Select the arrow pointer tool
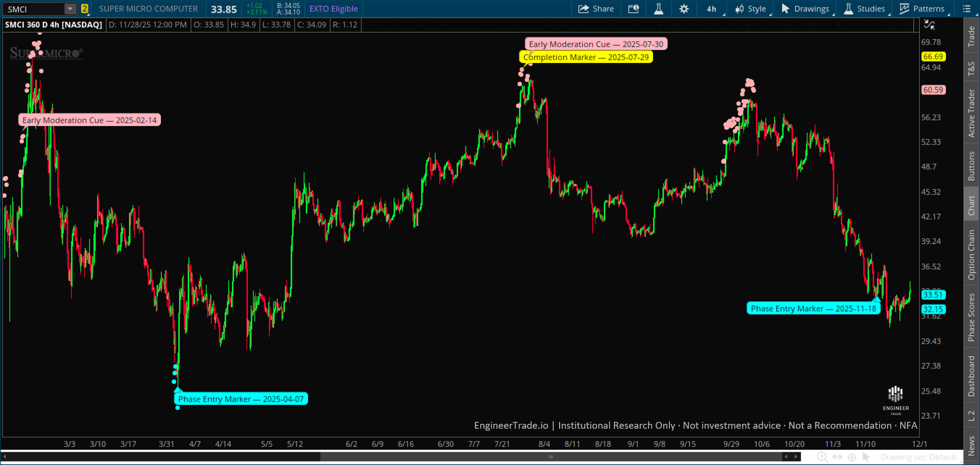 click(x=865, y=457)
